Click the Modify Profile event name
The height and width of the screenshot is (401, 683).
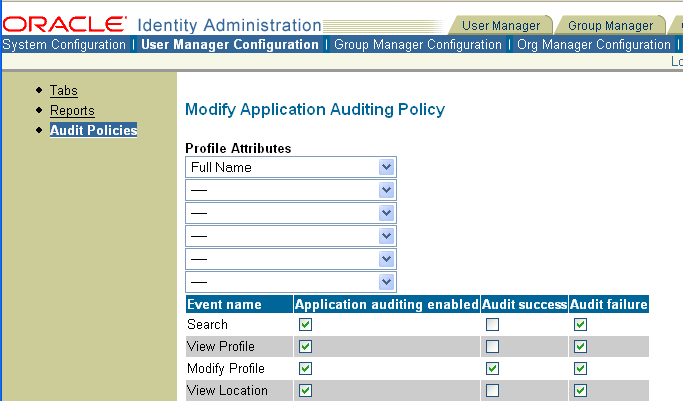point(226,369)
